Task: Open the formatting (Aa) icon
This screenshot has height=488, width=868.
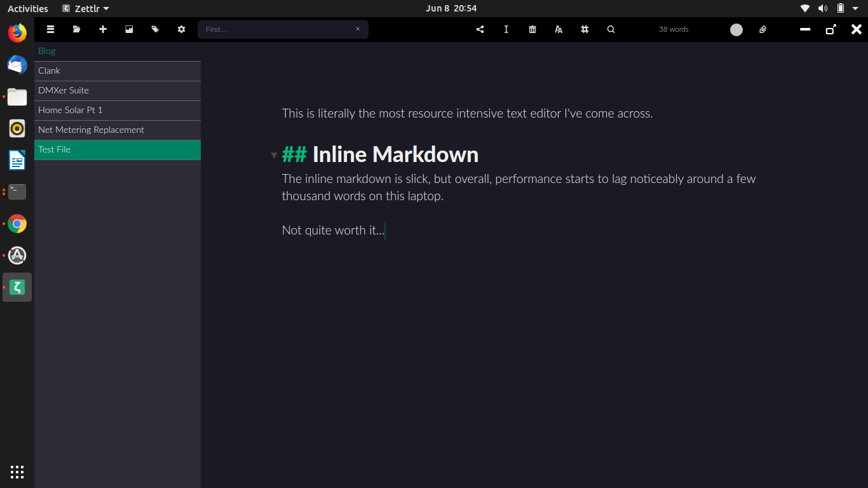Action: (559, 29)
